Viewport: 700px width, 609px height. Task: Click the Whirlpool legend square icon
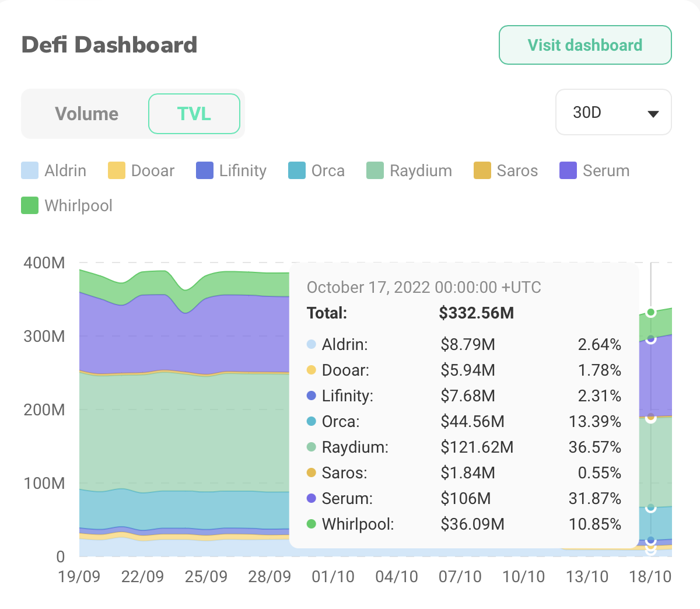(30, 205)
